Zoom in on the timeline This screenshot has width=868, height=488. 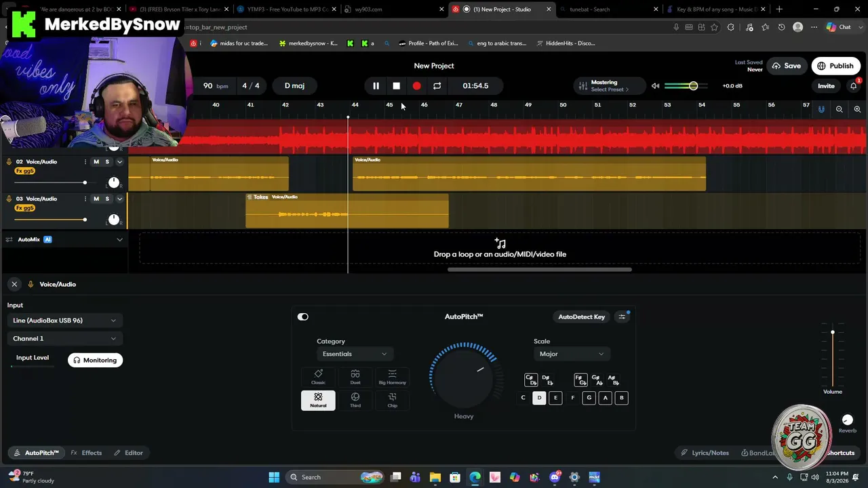click(x=857, y=109)
